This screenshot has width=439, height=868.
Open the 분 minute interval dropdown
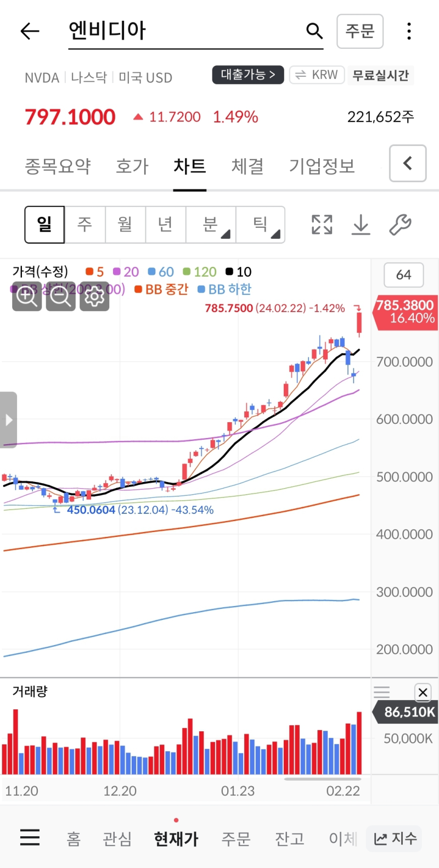coord(211,225)
